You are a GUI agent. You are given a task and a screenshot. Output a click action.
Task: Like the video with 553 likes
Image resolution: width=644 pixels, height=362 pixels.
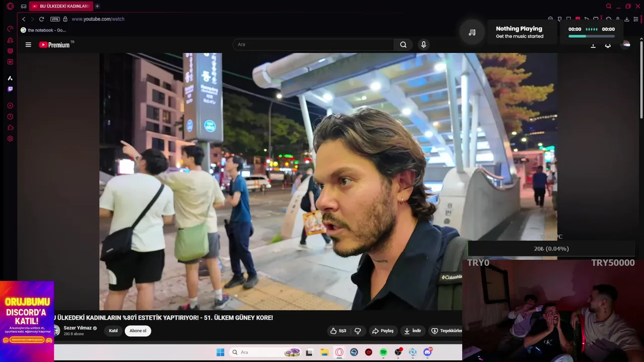(x=338, y=331)
